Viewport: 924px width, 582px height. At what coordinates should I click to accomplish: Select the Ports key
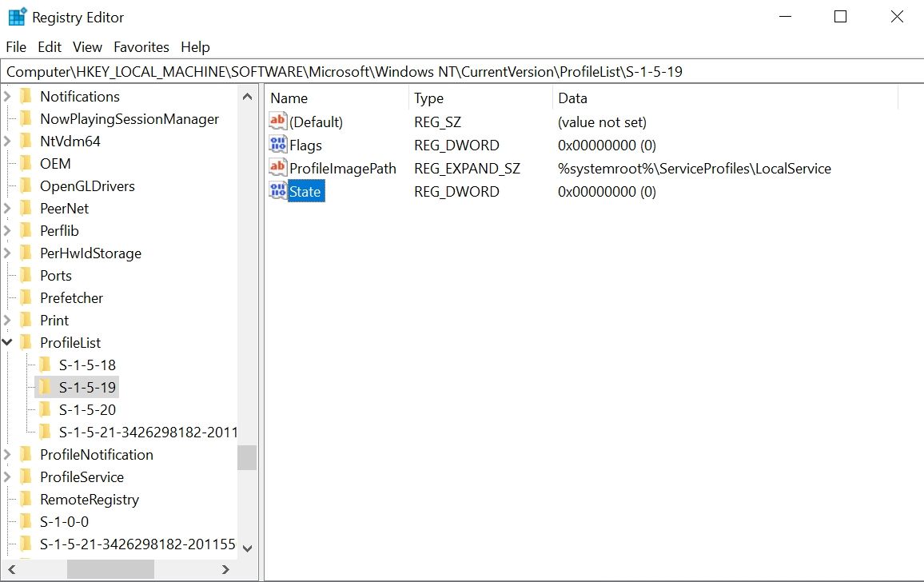click(55, 275)
